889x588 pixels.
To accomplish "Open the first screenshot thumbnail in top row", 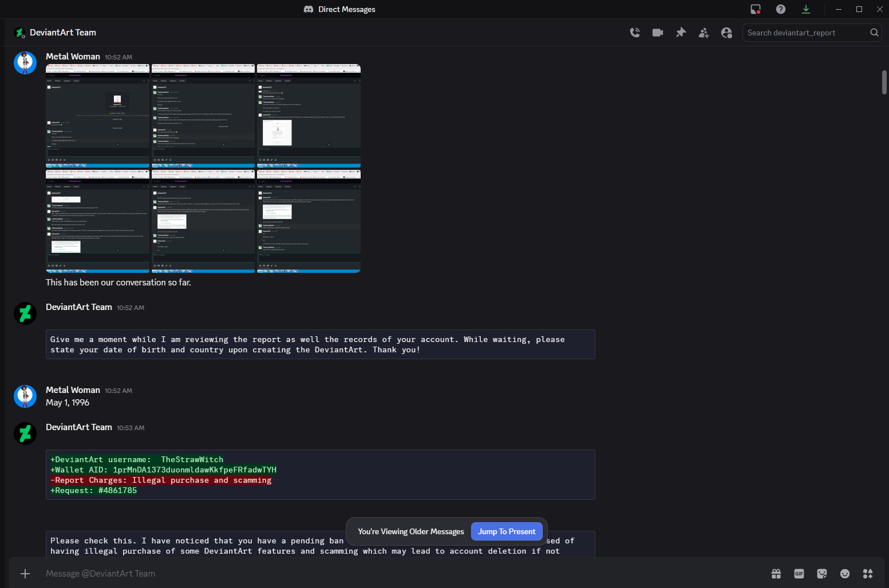I will pyautogui.click(x=97, y=116).
